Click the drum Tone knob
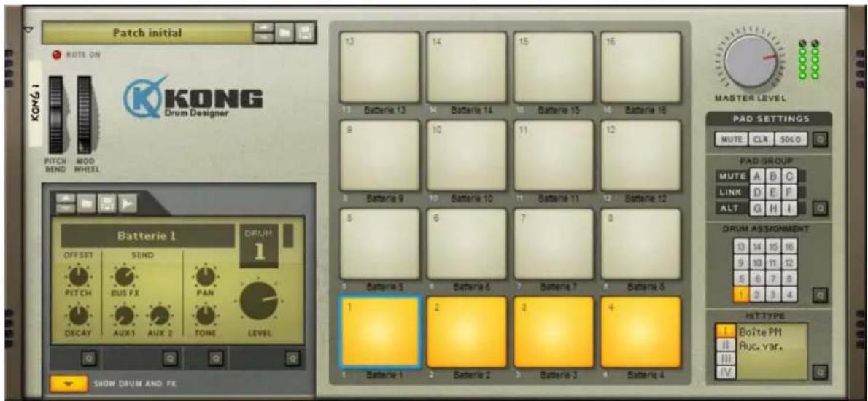The width and height of the screenshot is (868, 401). [x=206, y=315]
